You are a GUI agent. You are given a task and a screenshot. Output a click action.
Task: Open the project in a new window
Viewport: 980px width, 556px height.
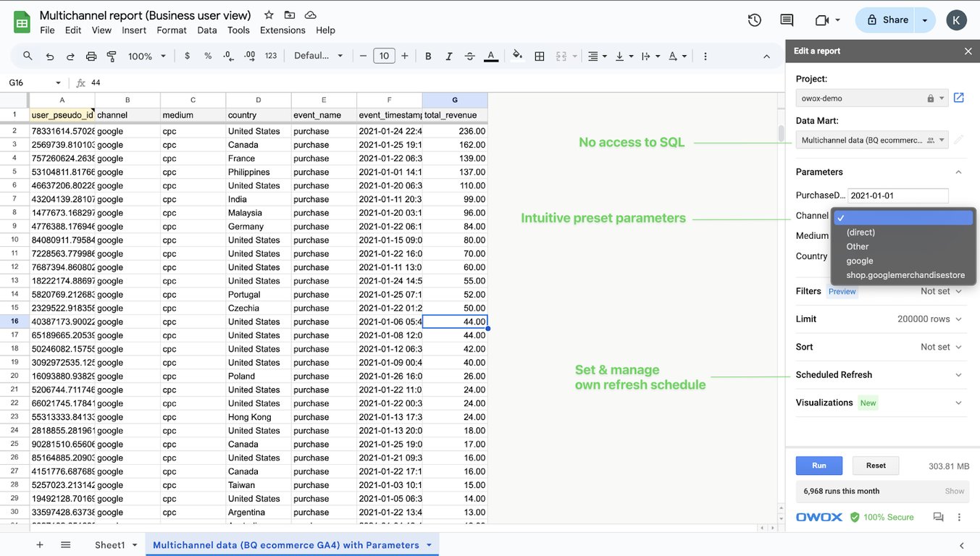[x=959, y=98]
